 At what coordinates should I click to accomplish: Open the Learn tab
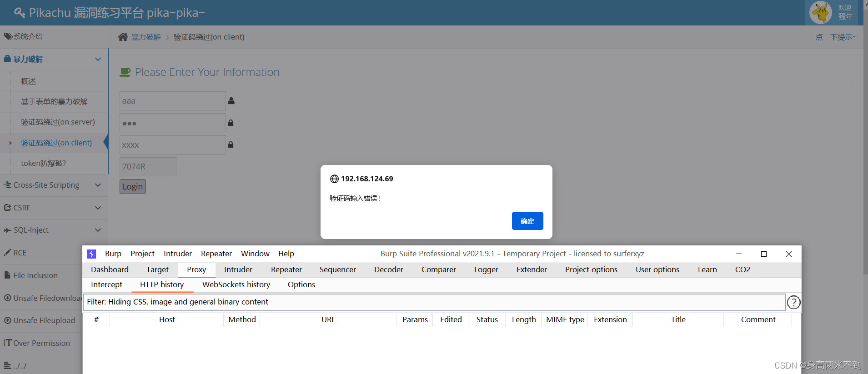coord(707,269)
